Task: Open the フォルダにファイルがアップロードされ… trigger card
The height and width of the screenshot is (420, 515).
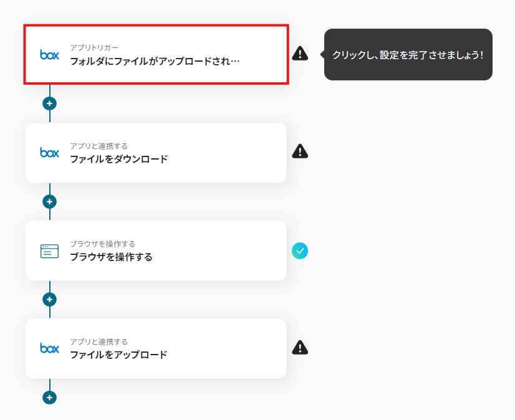Action: pos(156,54)
